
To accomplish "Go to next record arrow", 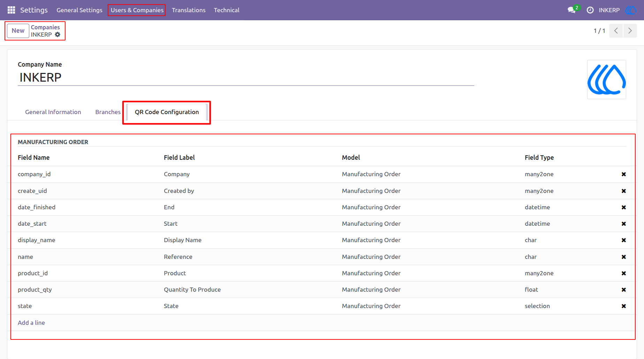I will [630, 31].
